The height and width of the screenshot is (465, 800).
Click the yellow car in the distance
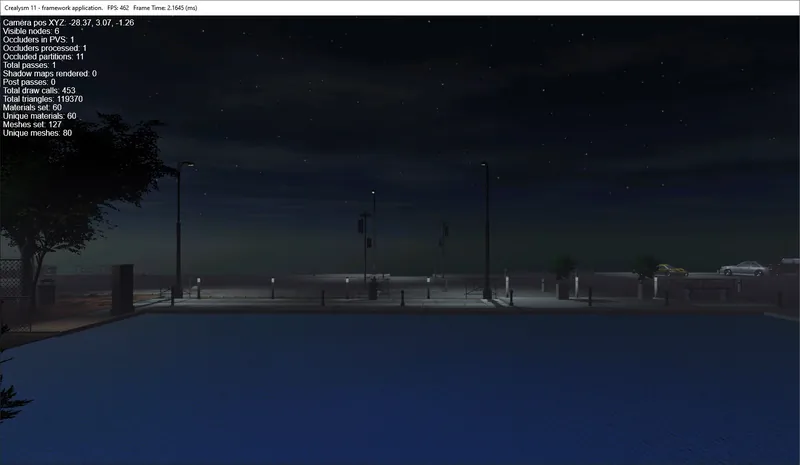coord(671,270)
